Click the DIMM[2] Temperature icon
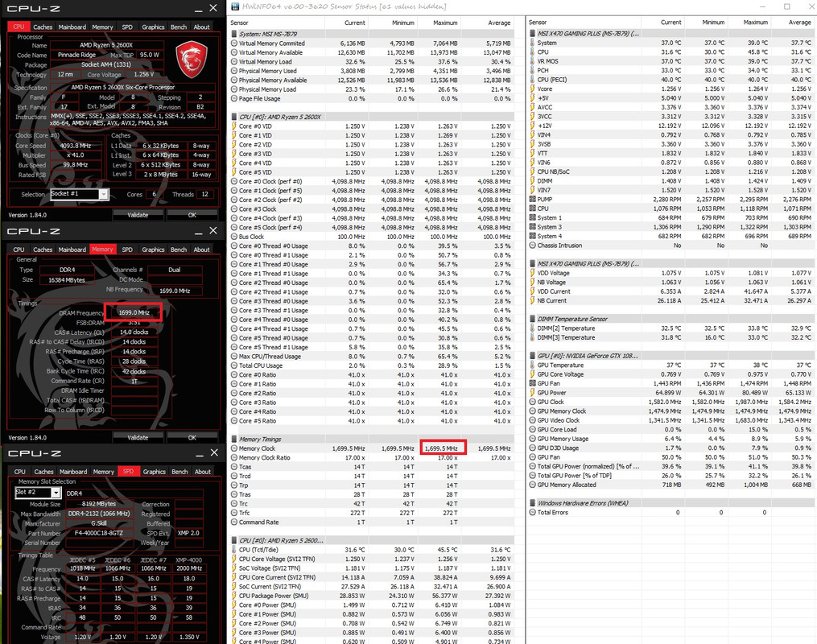817x644 pixels. (x=533, y=328)
